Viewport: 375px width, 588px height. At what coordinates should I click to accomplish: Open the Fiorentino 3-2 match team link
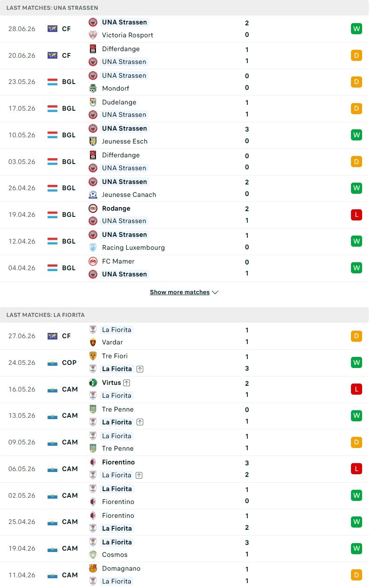[118, 462]
